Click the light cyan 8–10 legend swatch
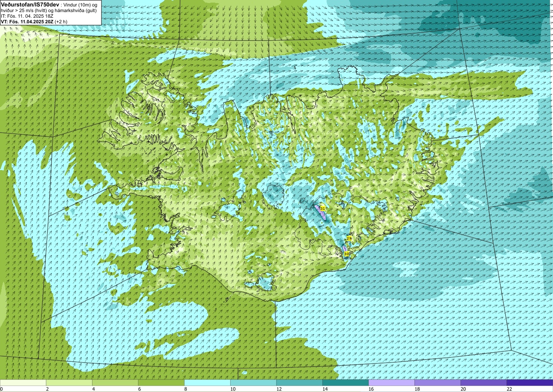 click(x=207, y=383)
